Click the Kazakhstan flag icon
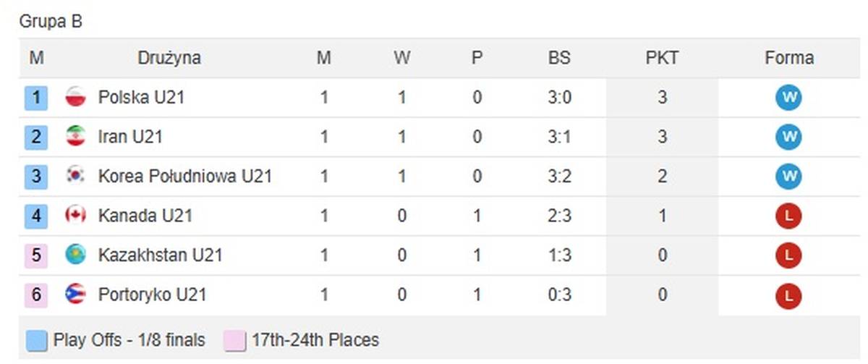 click(75, 255)
